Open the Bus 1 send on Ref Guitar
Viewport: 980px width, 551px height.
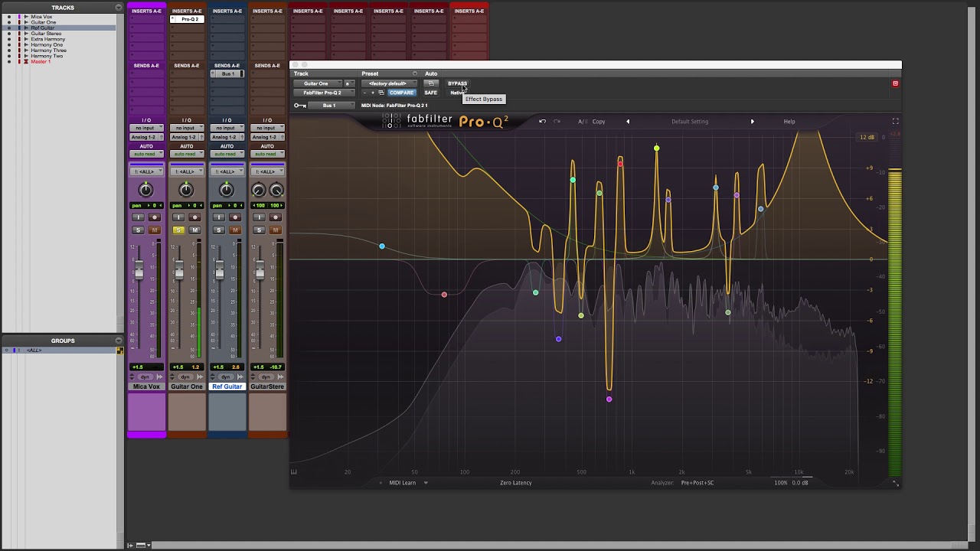tap(227, 73)
